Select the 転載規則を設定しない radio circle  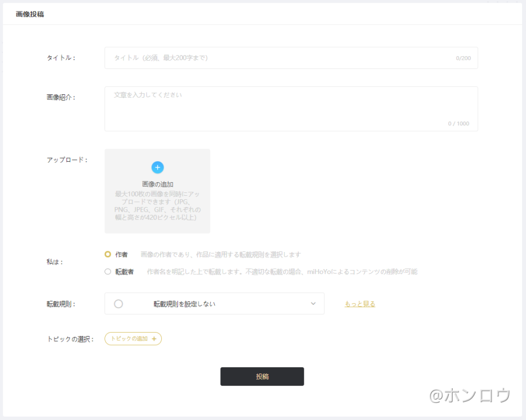pos(118,303)
